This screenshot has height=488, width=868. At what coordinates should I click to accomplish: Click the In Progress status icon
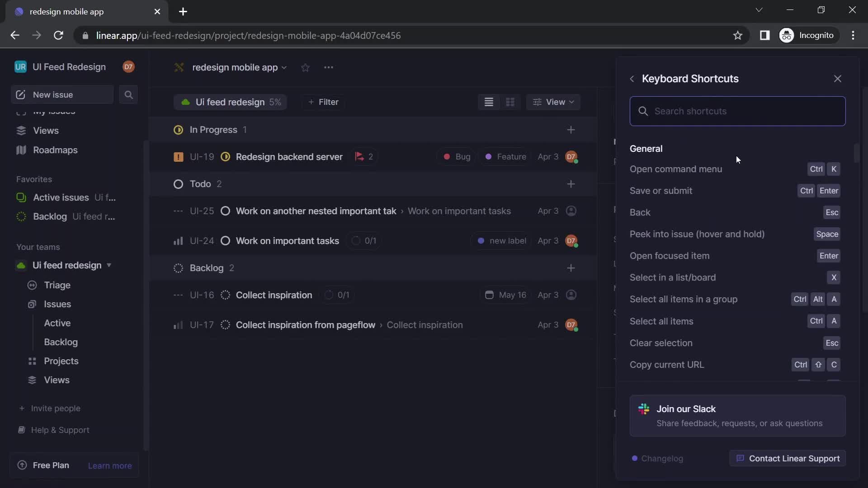pos(178,129)
